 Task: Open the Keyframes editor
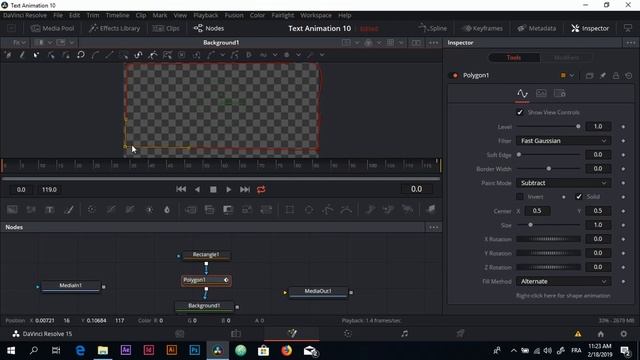pos(482,28)
